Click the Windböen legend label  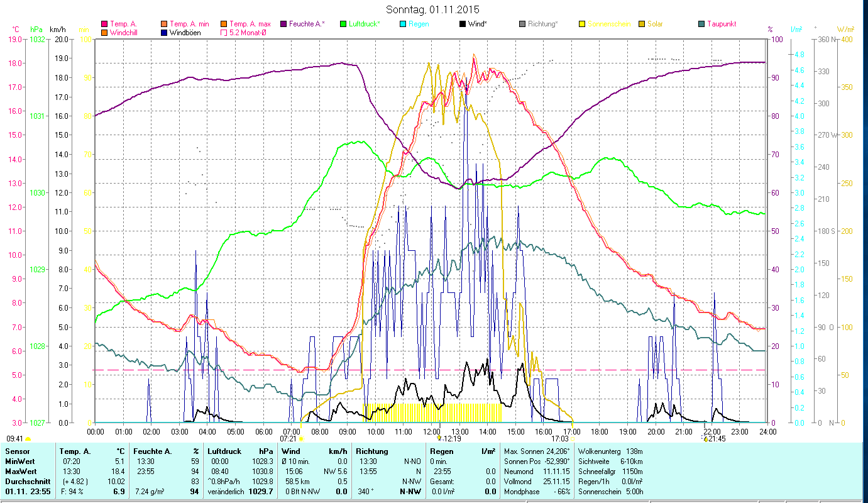pos(185,32)
